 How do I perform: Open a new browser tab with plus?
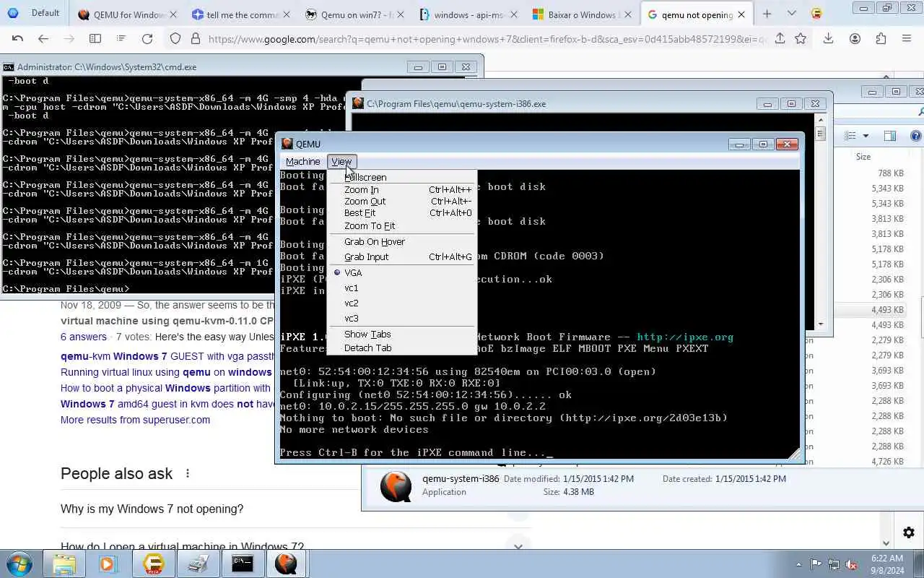tap(767, 14)
